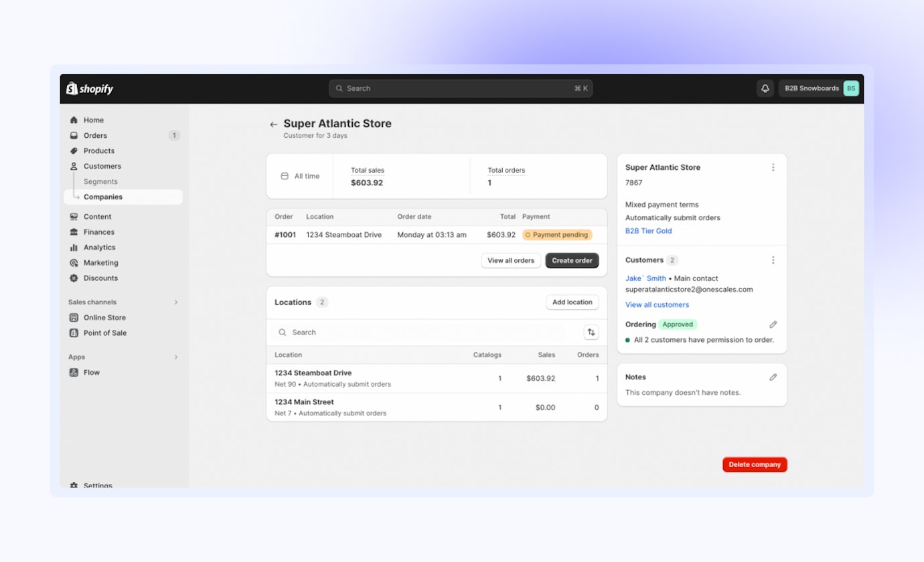This screenshot has width=924, height=562.
Task: Click the Products tag icon
Action: coord(74,151)
